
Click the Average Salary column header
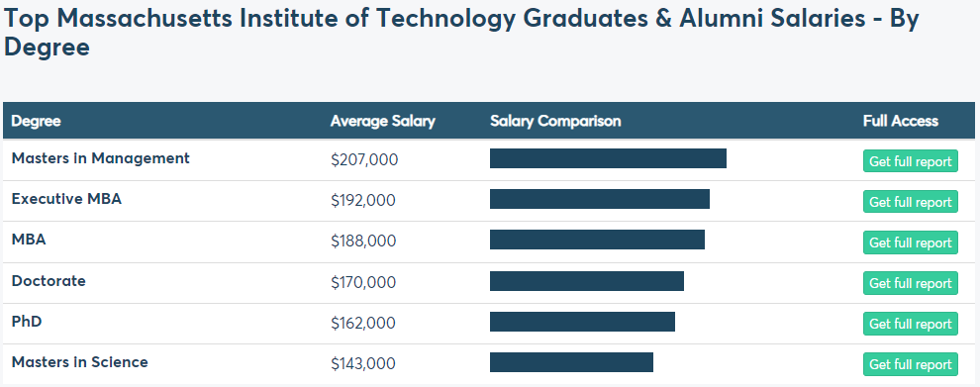[382, 121]
